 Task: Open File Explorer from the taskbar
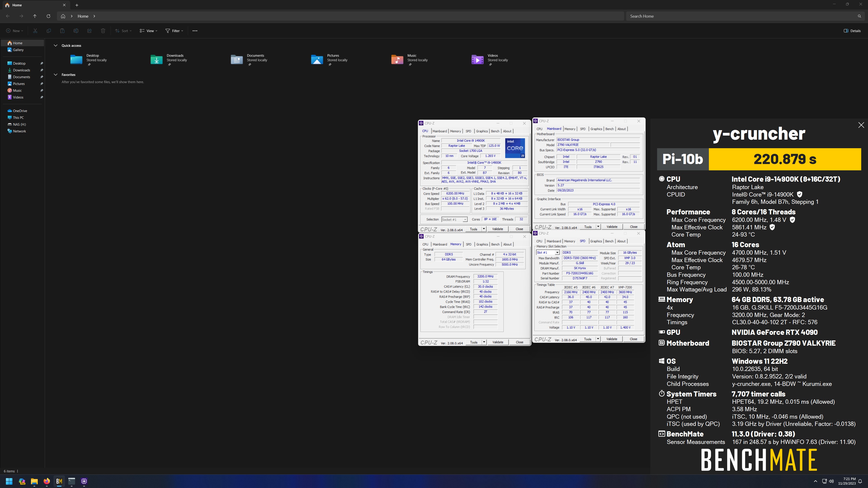click(x=34, y=481)
